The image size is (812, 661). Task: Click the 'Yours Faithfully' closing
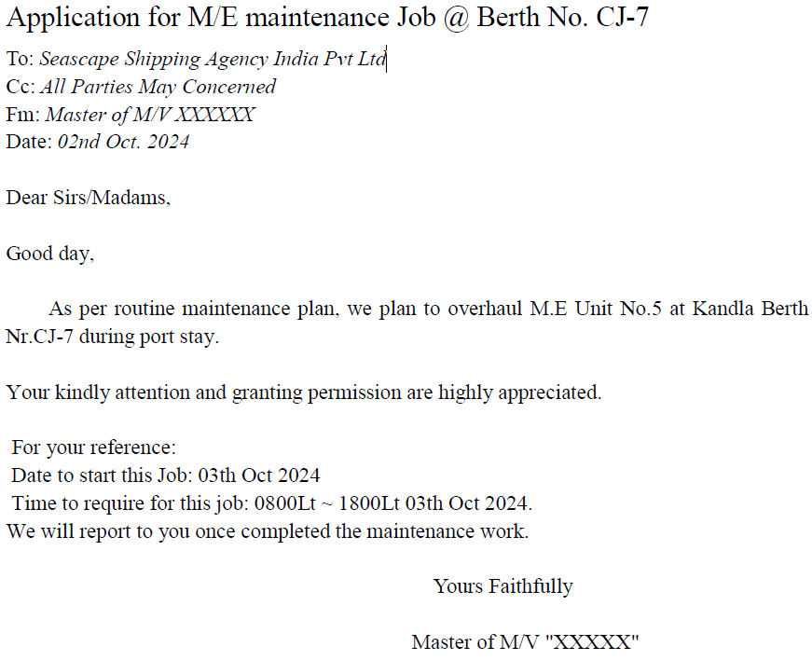pyautogui.click(x=502, y=586)
